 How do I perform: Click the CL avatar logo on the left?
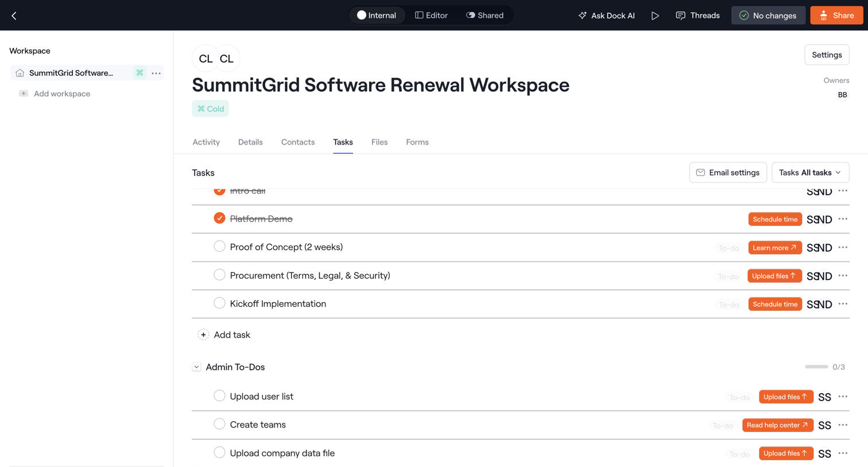click(206, 59)
